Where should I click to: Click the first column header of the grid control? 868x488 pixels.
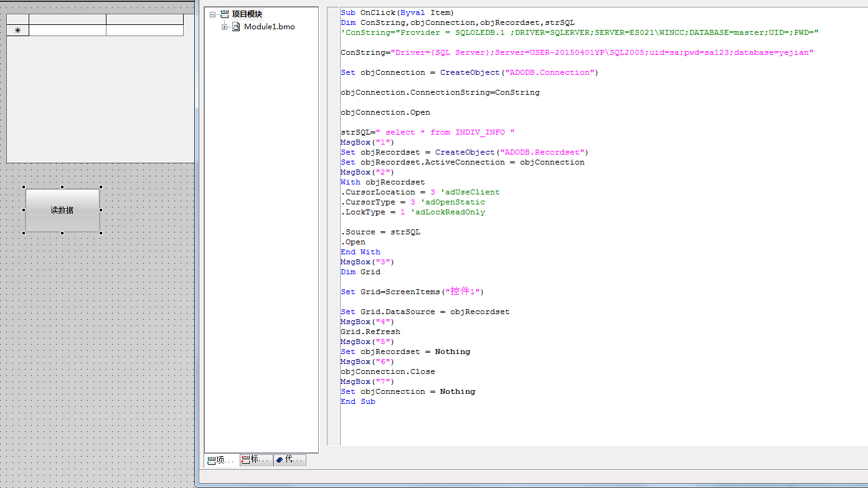point(67,19)
